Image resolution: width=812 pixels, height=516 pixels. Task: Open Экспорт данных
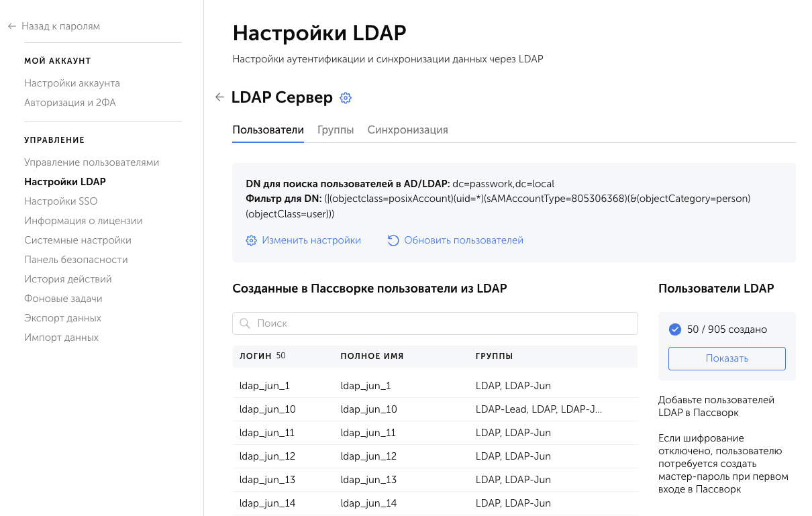[x=62, y=318]
